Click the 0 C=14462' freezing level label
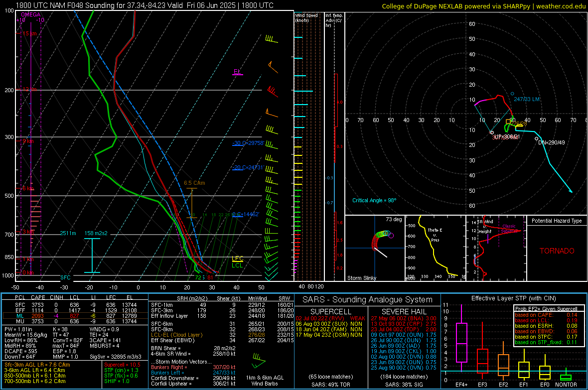The width and height of the screenshot is (588, 390). click(x=246, y=214)
